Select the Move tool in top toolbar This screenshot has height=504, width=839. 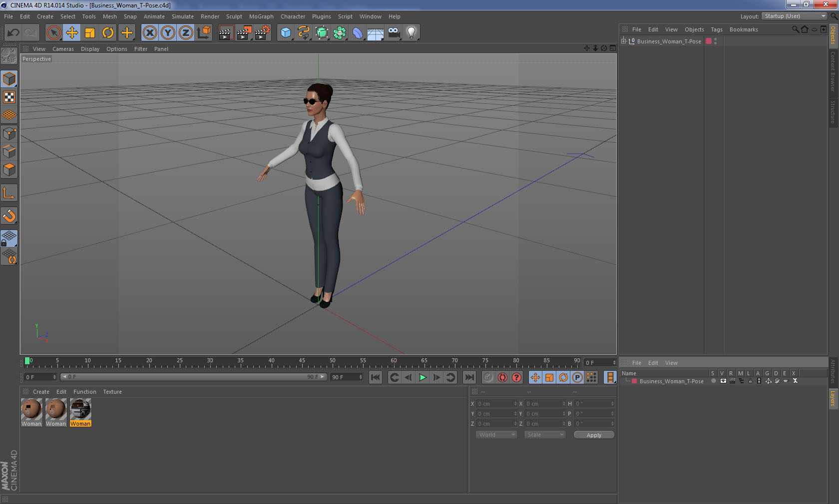(72, 33)
